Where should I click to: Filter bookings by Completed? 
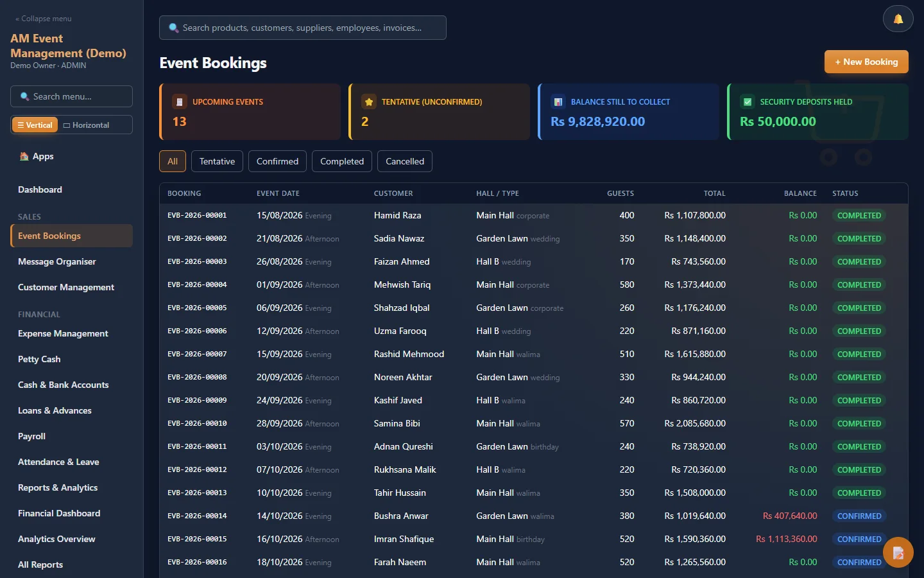pos(342,161)
